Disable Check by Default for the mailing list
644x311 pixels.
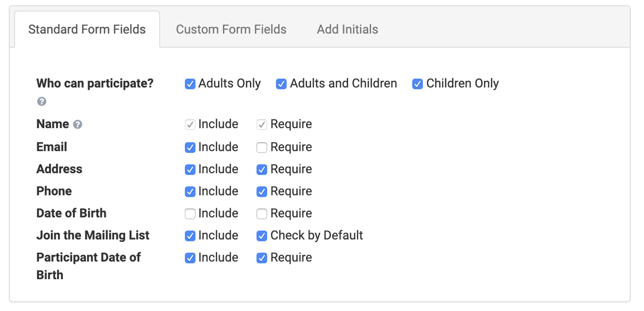[x=262, y=236]
